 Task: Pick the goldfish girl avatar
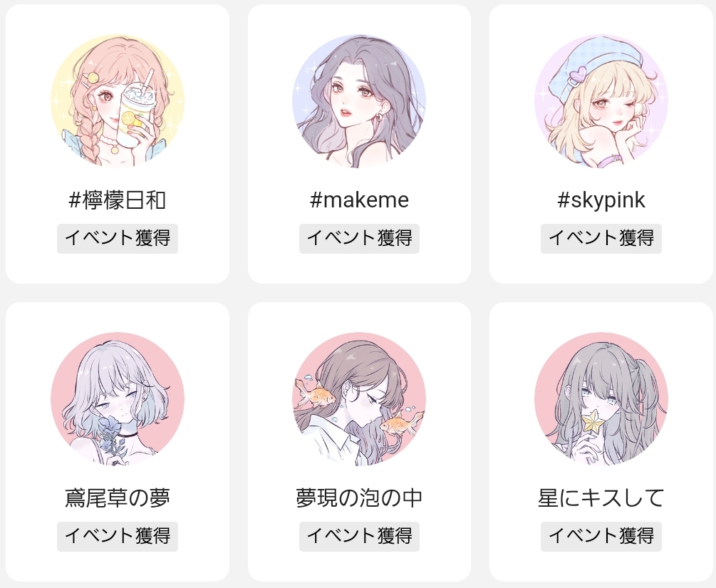coord(359,399)
